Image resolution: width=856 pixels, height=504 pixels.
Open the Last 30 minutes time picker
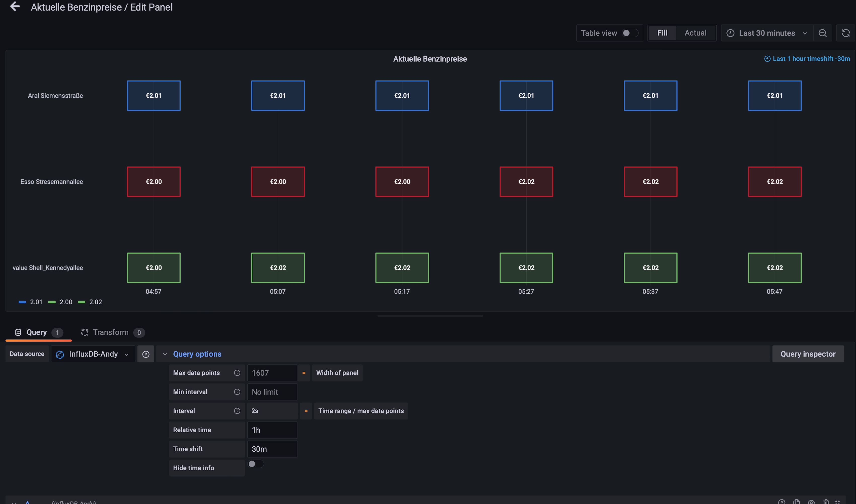coord(767,33)
